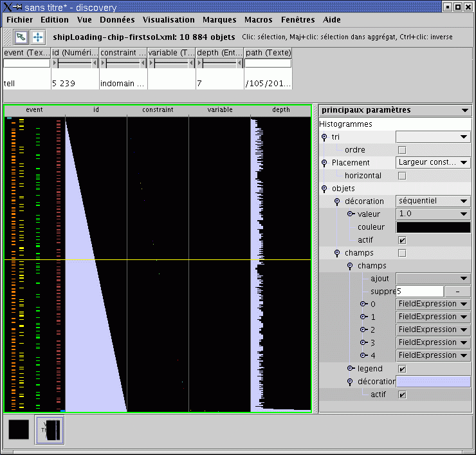Expand the 'valeur' node handle
This screenshot has height=455, width=476.
click(351, 214)
